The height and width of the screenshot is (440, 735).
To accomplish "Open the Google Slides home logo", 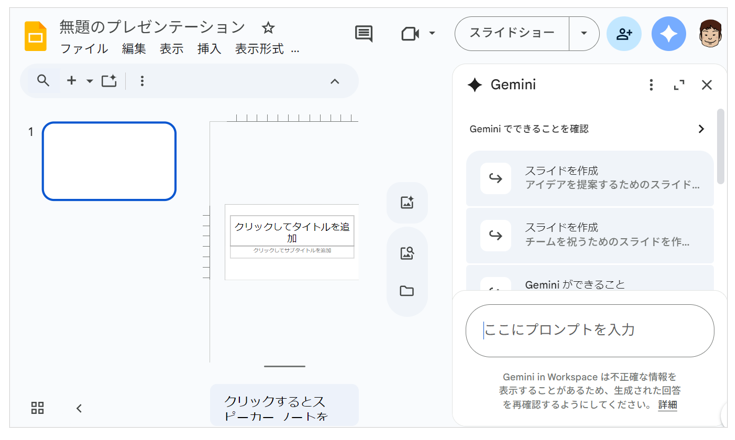I will click(36, 36).
